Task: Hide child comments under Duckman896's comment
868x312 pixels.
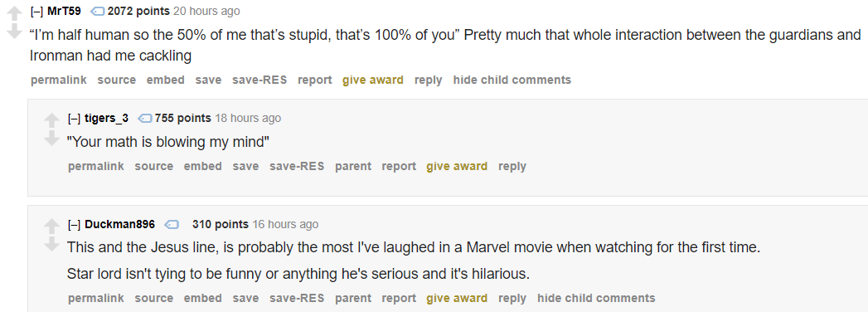Action: click(596, 298)
